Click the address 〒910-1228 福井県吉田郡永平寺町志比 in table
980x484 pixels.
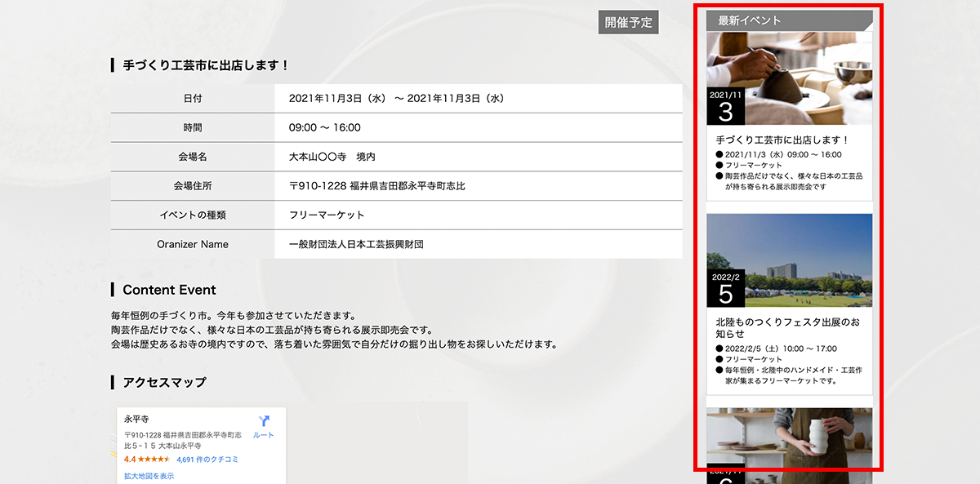pos(377,186)
